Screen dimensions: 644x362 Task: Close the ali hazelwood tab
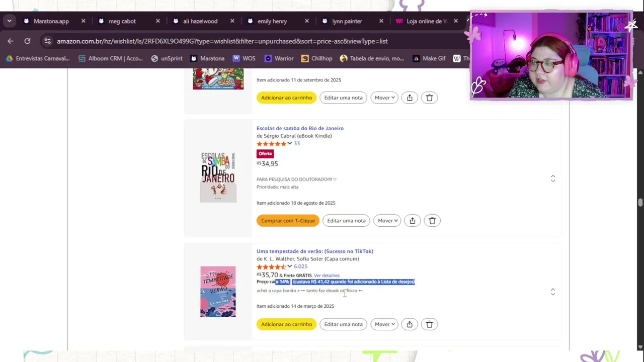tap(232, 21)
